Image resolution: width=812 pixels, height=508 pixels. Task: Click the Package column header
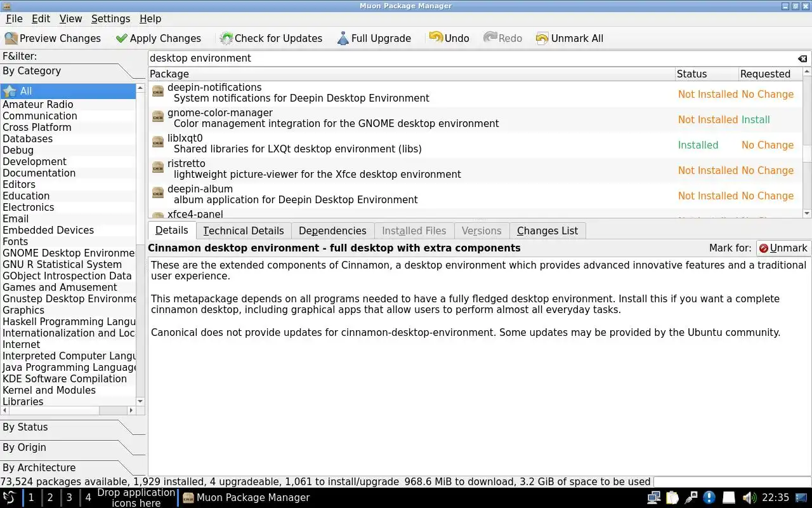pyautogui.click(x=412, y=74)
